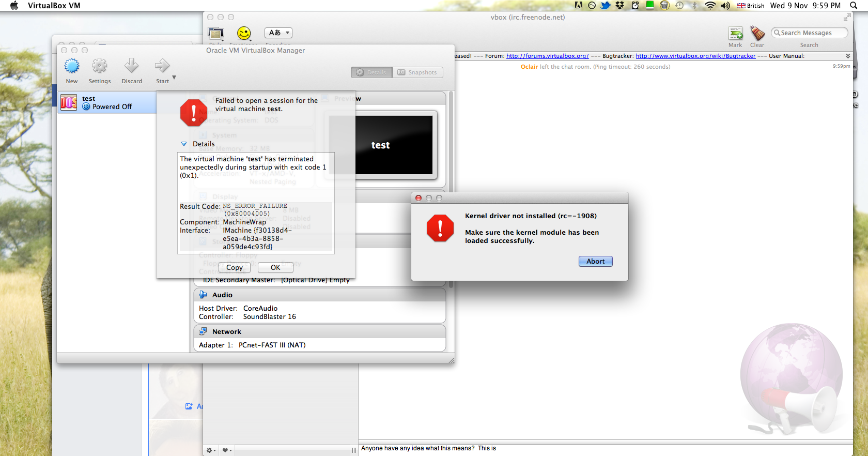Viewport: 868px width, 456px height.
Task: Click the Clear icon in IRC toolbar
Action: coord(757,34)
